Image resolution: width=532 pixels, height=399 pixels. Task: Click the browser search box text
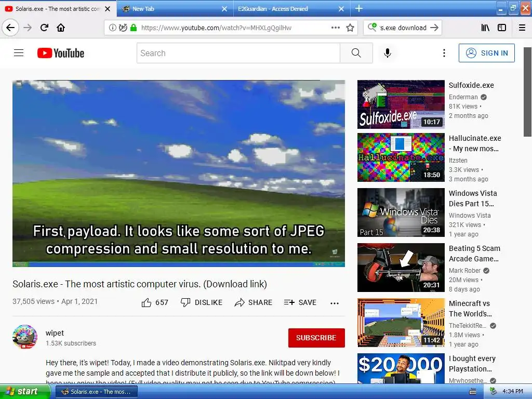coord(403,28)
